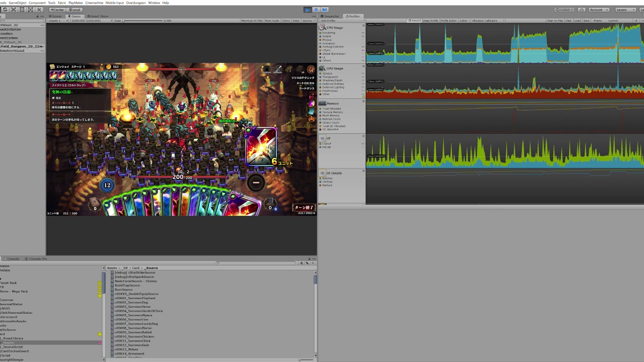Select the Rect transform tool
The width and height of the screenshot is (644, 362).
[22, 10]
